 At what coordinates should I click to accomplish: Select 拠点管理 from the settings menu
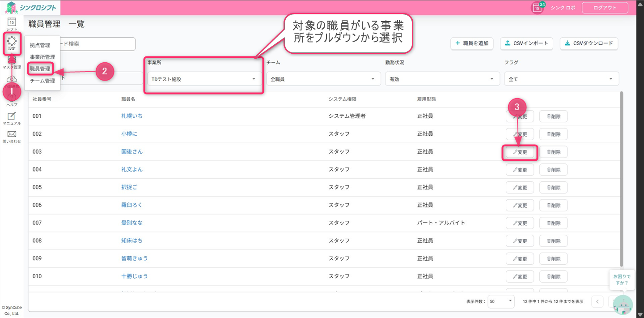pyautogui.click(x=40, y=45)
